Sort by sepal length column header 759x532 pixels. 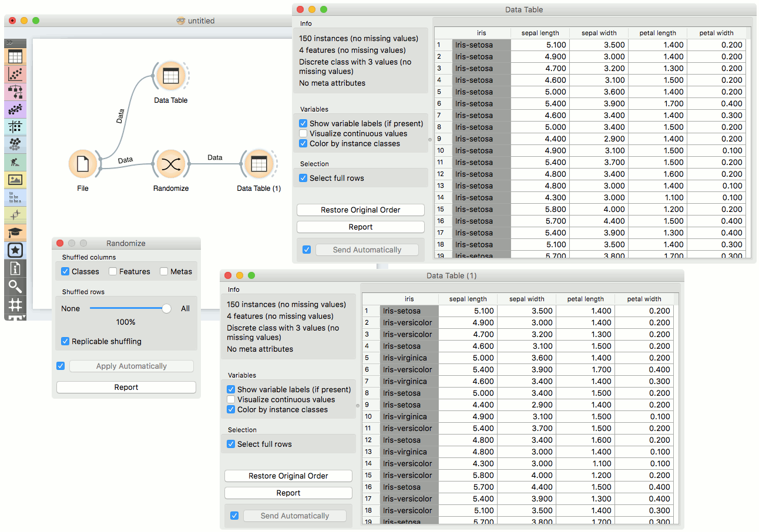[540, 33]
